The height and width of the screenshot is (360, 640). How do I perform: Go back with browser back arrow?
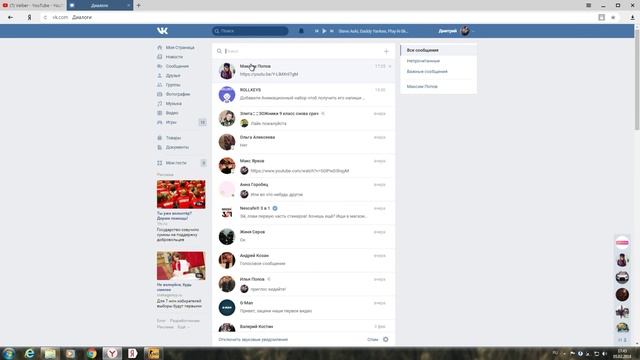click(10, 17)
